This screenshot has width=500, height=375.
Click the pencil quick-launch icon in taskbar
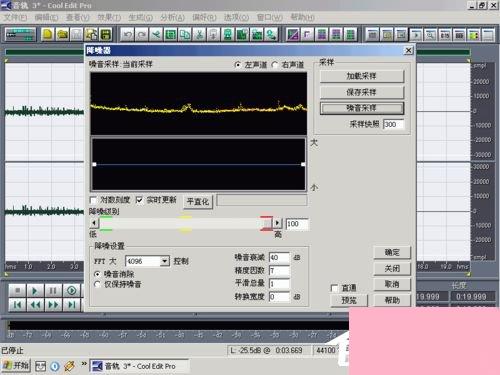pyautogui.click(x=69, y=366)
